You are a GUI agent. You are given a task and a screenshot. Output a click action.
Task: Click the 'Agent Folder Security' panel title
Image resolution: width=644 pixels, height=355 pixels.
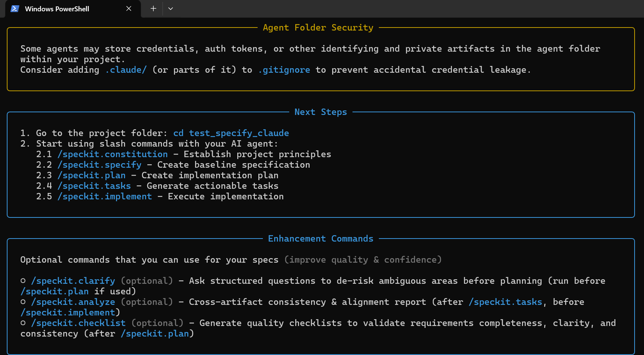click(x=318, y=28)
